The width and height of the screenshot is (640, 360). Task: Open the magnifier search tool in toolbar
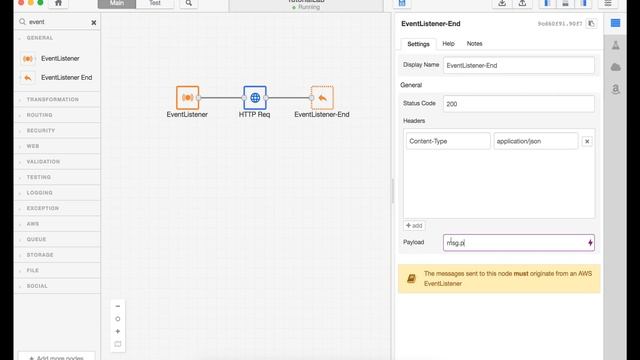[189, 3]
